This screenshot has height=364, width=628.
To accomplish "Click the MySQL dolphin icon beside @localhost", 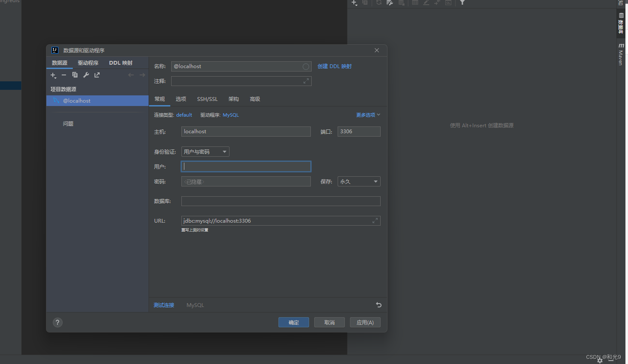I will [x=56, y=100].
